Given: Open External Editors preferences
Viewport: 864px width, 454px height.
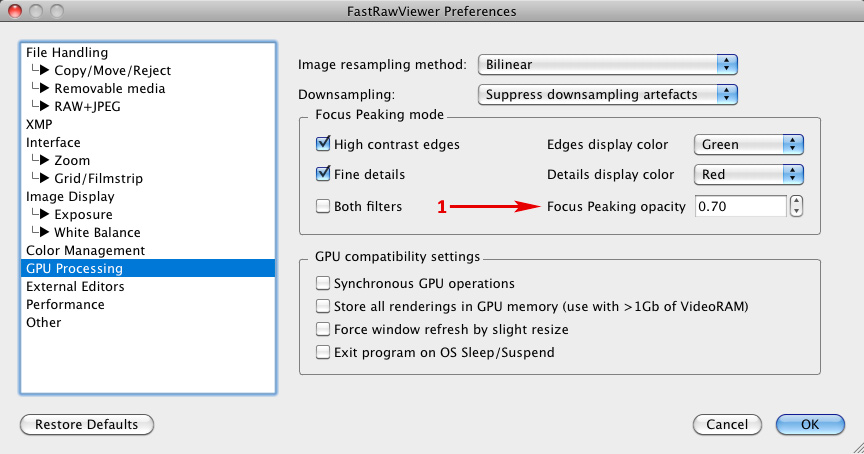Looking at the screenshot, I should 75,287.
